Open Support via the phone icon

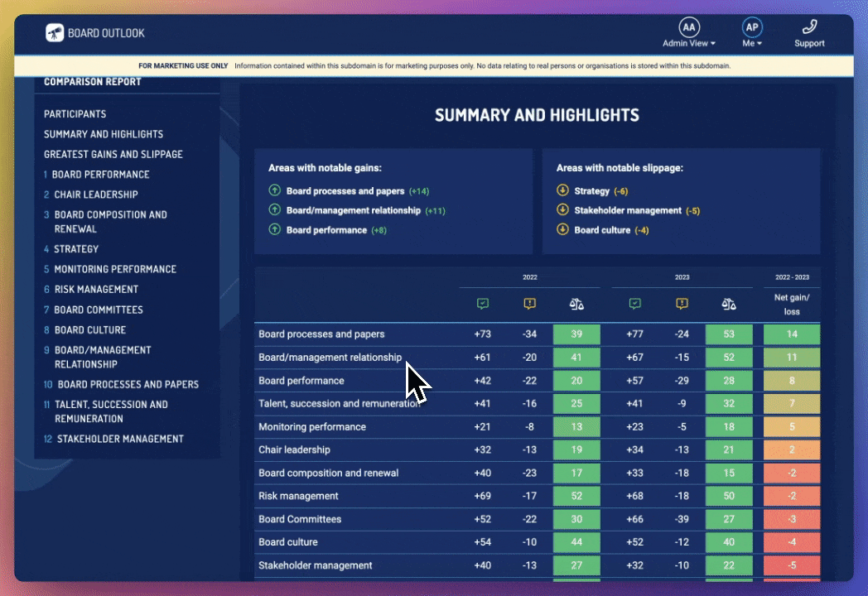click(x=809, y=27)
